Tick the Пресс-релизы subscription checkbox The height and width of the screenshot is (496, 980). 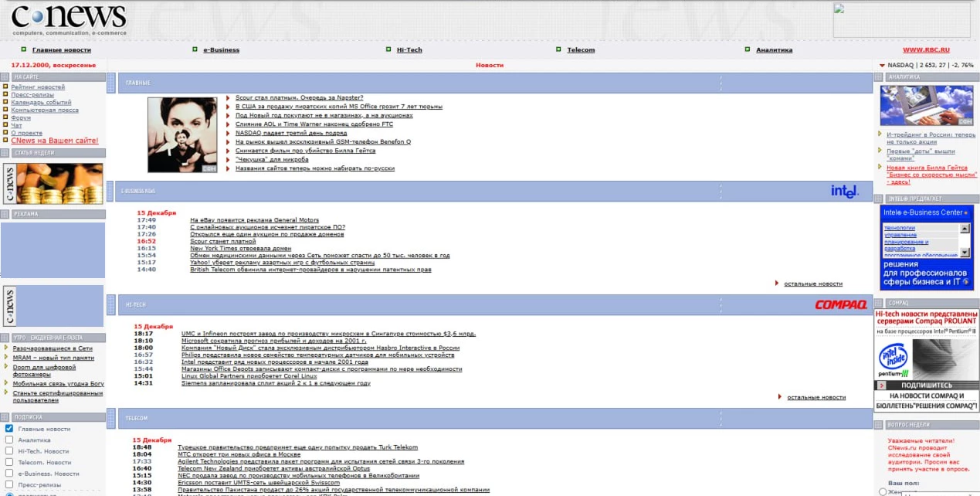point(9,484)
